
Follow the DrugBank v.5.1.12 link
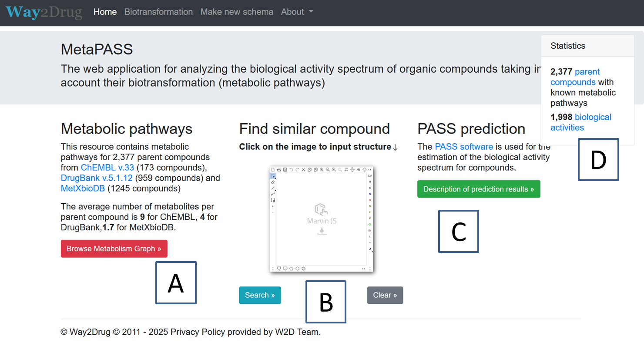[97, 178]
